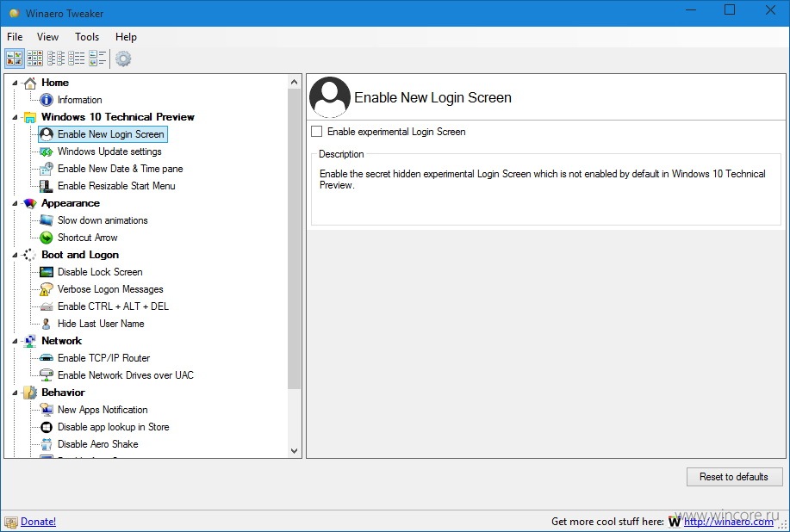Select the tree view toolbar icon
Image resolution: width=790 pixels, height=532 pixels.
pos(97,59)
